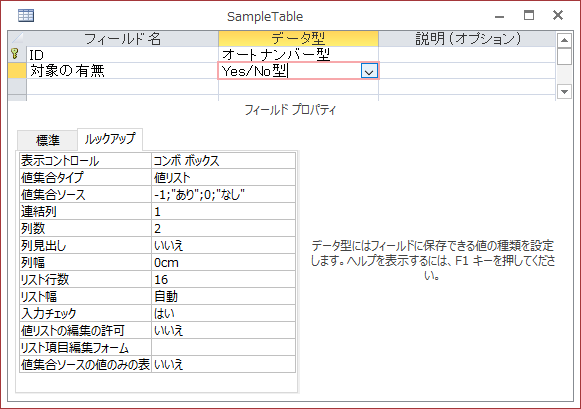Edit the 値集合ソース property field
Screen dimensions: 581x409
[x=223, y=195]
